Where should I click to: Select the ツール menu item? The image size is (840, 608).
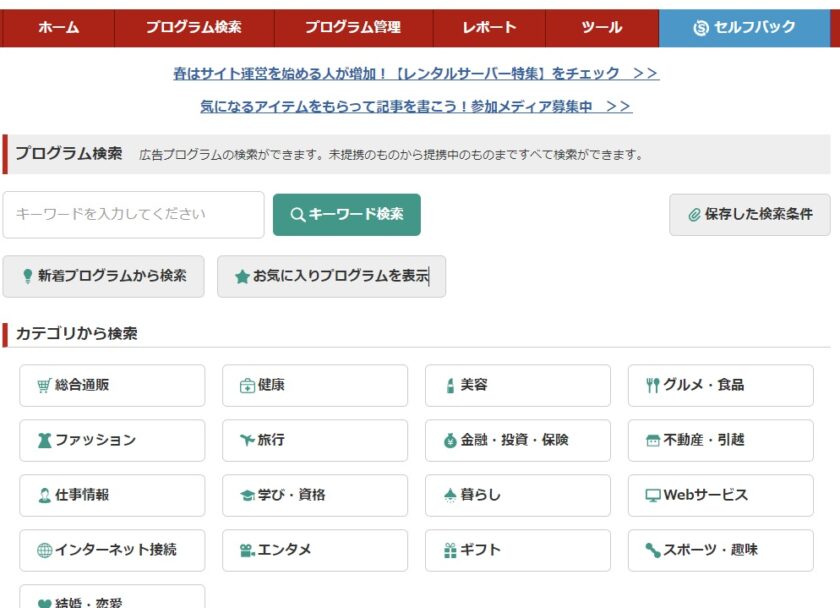(x=601, y=28)
